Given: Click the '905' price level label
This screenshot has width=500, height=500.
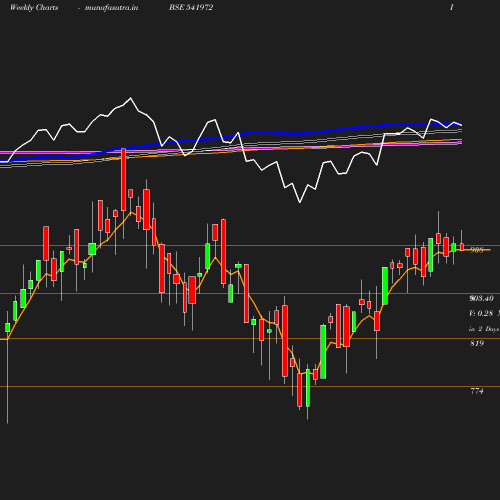Looking at the screenshot, I should 477,250.
